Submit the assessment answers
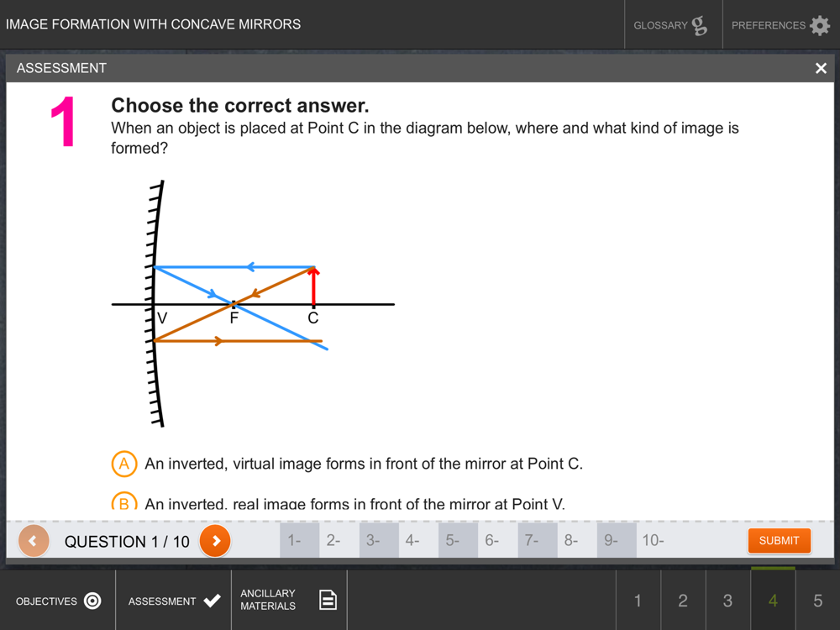Viewport: 840px width, 630px height. pyautogui.click(x=779, y=540)
